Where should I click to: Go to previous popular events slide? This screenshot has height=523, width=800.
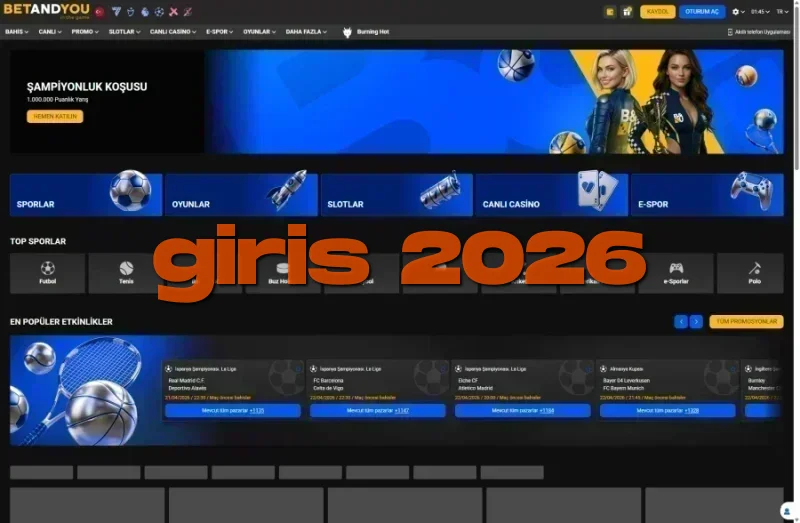pyautogui.click(x=681, y=321)
